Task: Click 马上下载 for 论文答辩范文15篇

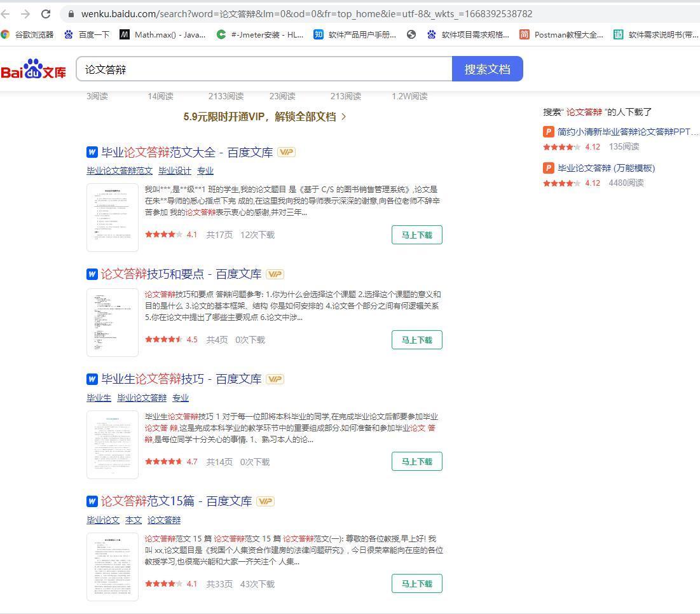Action: pos(416,583)
